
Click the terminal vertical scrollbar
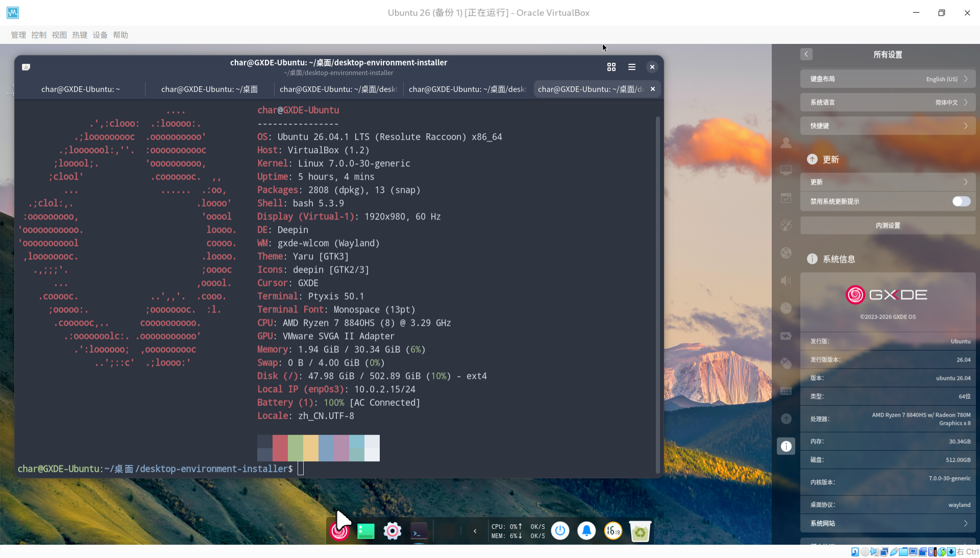point(657,295)
